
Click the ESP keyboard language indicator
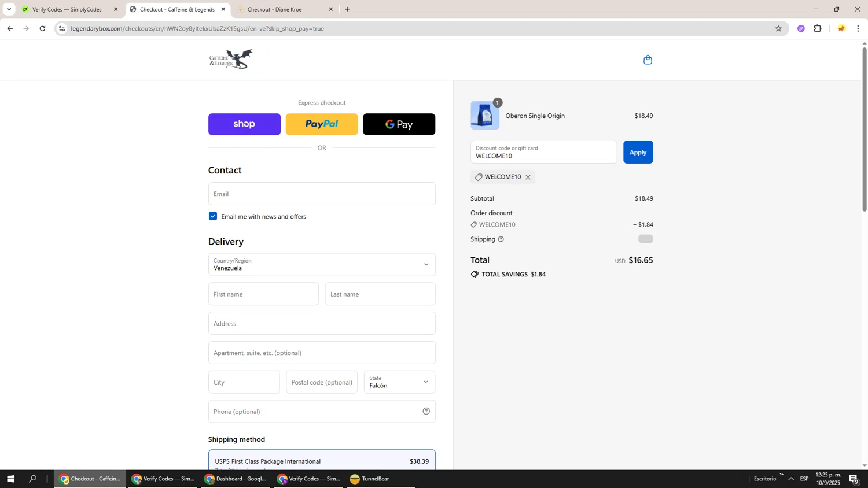804,479
